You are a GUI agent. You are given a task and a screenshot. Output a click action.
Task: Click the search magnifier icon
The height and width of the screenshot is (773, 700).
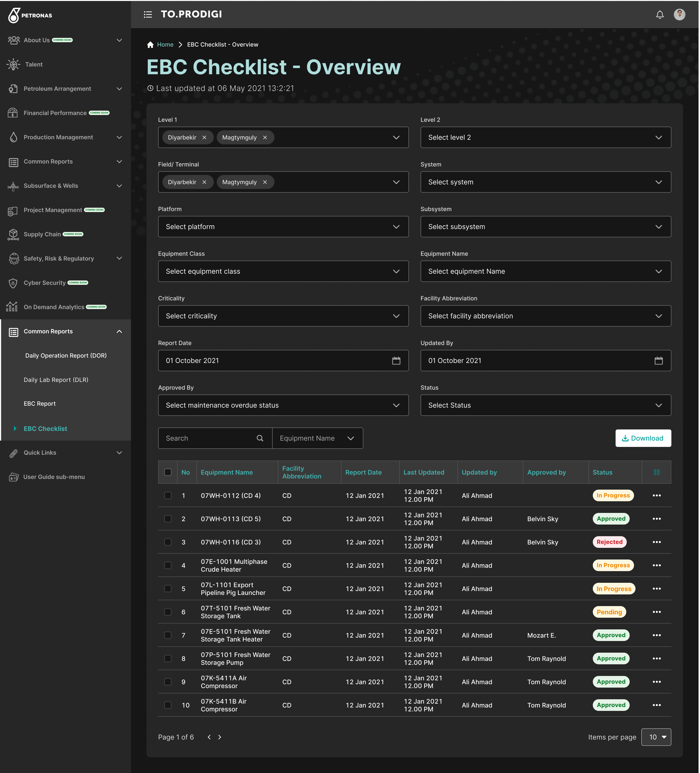coord(260,438)
